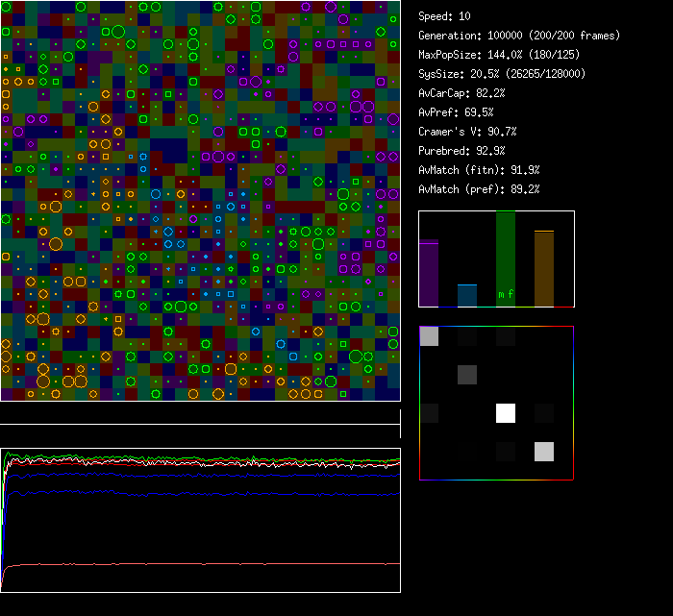
Task: Select the short blue bar in the histogram
Action: [x=466, y=296]
